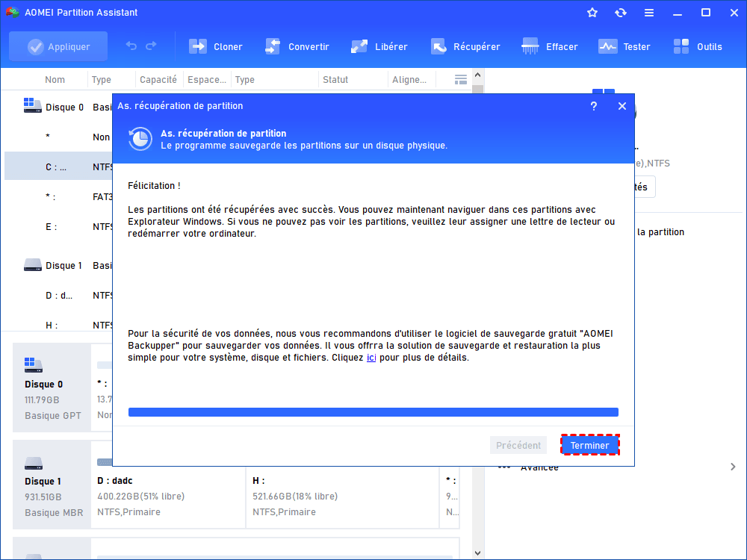Click the Effacer toolbar icon
The height and width of the screenshot is (560, 747).
coord(530,46)
